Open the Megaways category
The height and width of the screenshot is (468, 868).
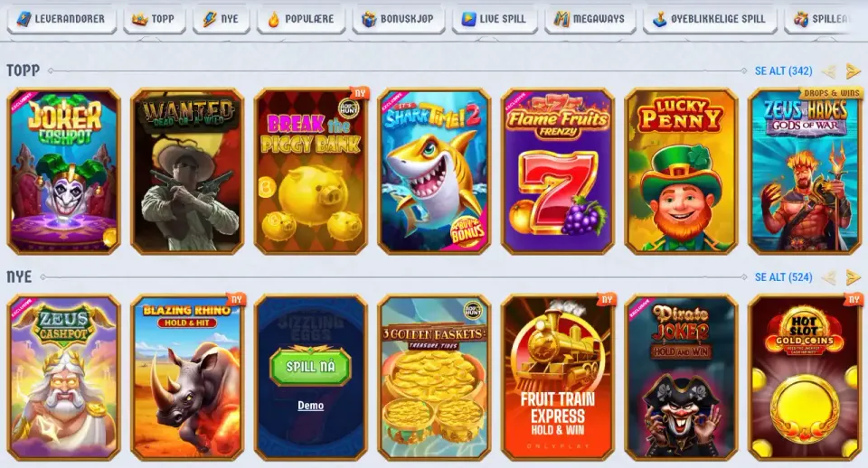pyautogui.click(x=590, y=19)
